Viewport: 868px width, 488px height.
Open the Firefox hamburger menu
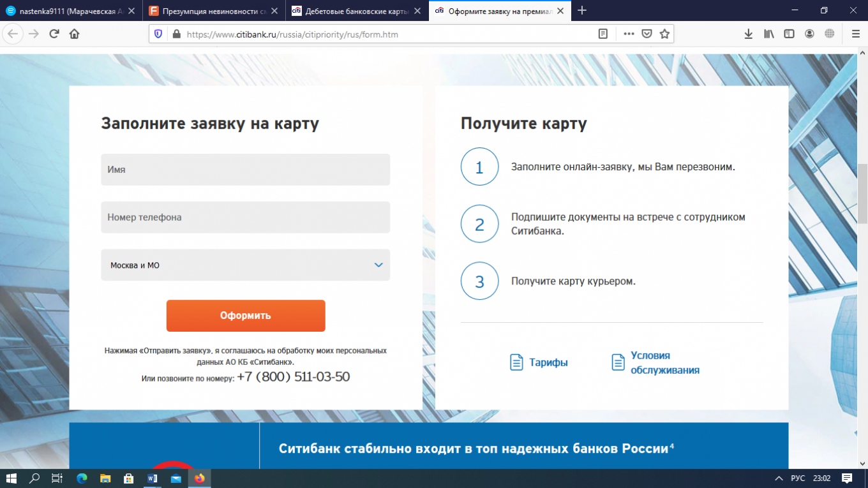pyautogui.click(x=855, y=34)
